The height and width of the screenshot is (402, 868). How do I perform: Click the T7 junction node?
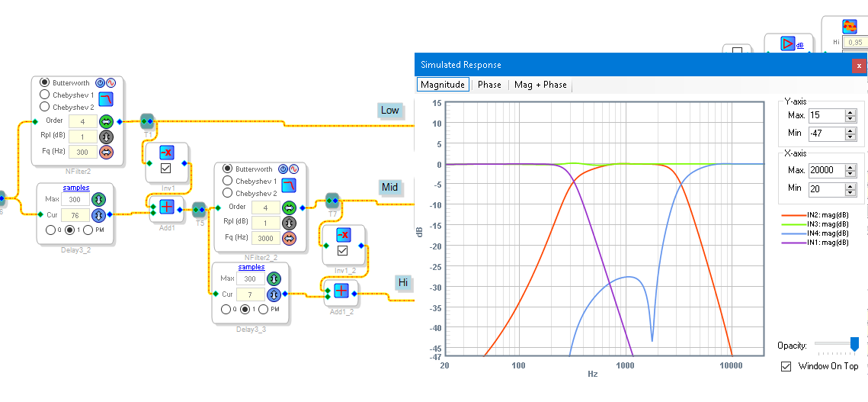coord(332,200)
